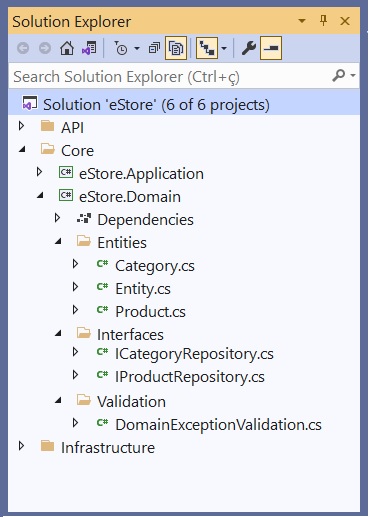
Task: Select IProductRepository.cs in Interfaces
Action: point(190,377)
